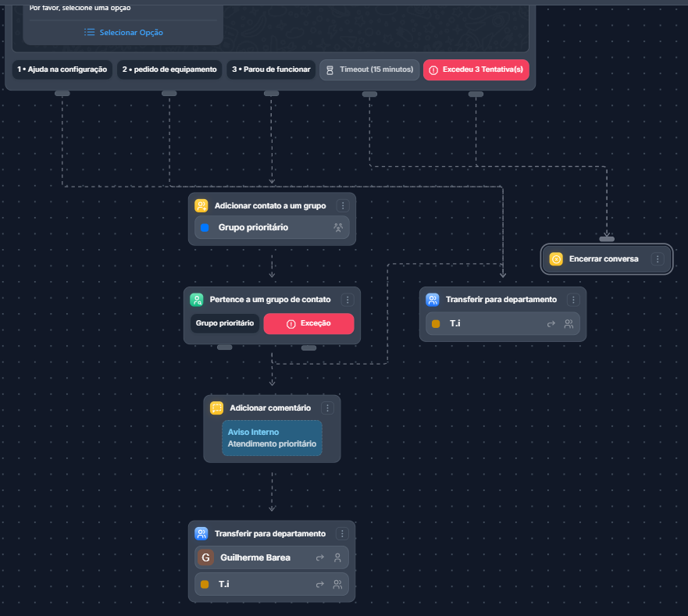Click the yellow Adicionar contato a um grupo icon

pyautogui.click(x=201, y=206)
